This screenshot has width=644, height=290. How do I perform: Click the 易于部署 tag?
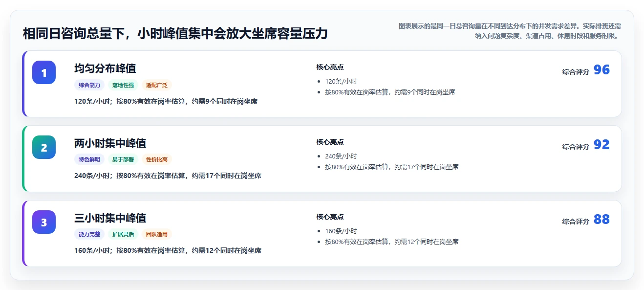(123, 159)
